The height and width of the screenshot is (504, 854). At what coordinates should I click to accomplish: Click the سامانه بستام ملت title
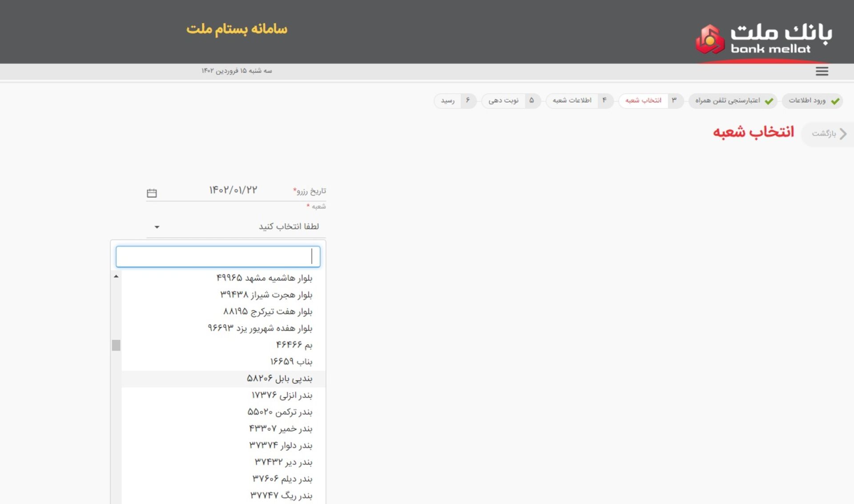[x=237, y=29]
